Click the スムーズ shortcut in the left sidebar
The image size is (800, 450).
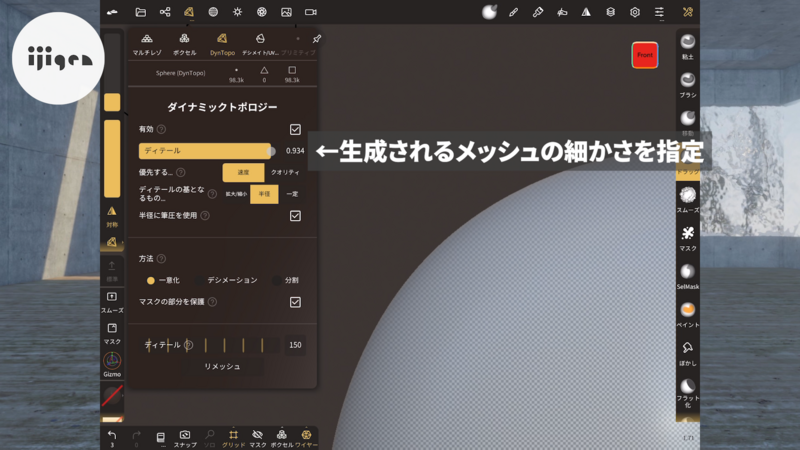[112, 302]
